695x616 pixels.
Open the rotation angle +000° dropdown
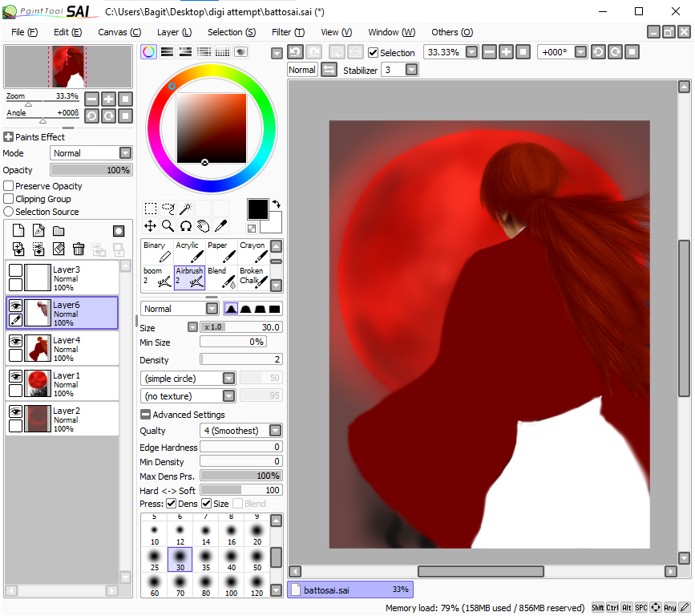[580, 52]
